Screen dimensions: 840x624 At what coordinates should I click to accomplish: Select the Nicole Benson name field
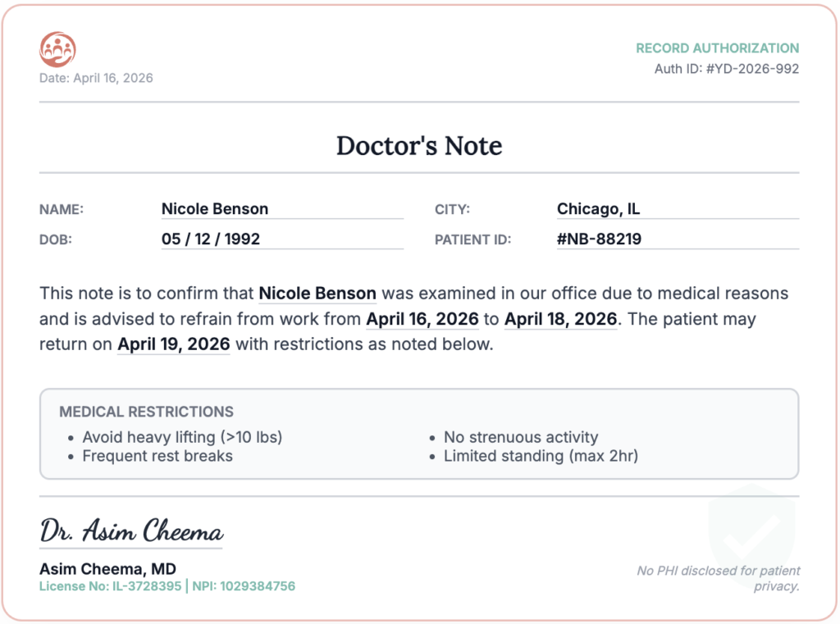pyautogui.click(x=282, y=209)
